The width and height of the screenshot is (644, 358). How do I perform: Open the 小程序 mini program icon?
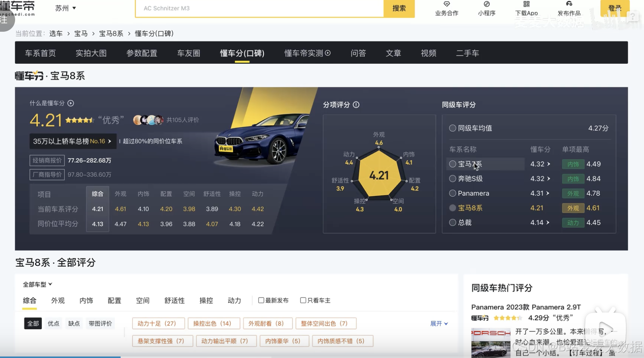coord(487,4)
